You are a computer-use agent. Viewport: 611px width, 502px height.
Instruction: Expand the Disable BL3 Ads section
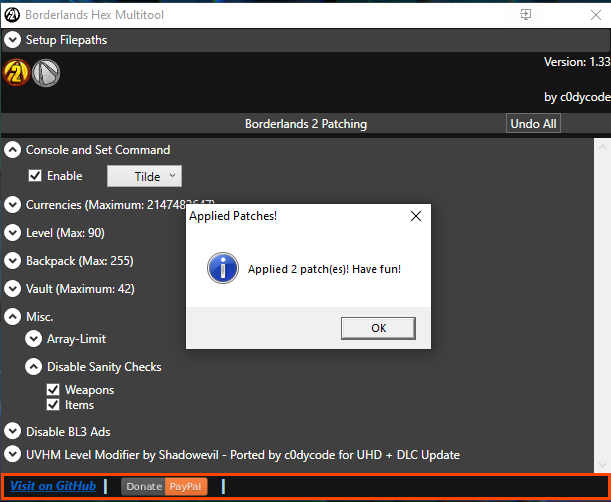click(12, 431)
